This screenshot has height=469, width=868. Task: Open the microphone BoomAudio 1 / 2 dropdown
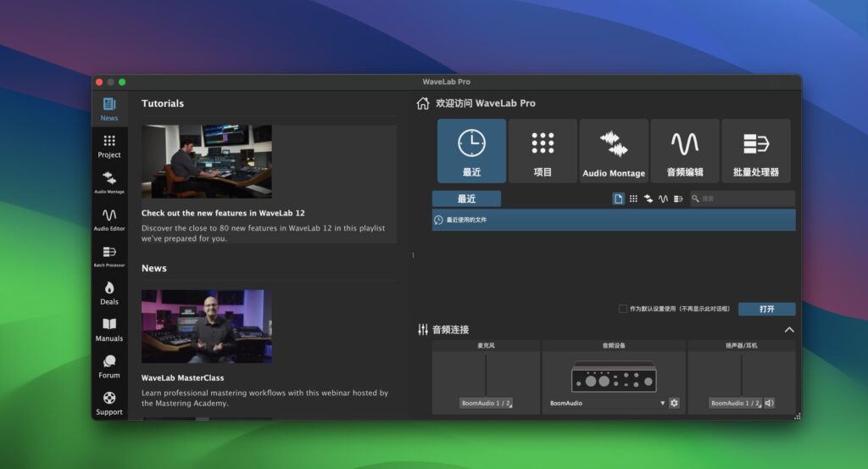[486, 403]
